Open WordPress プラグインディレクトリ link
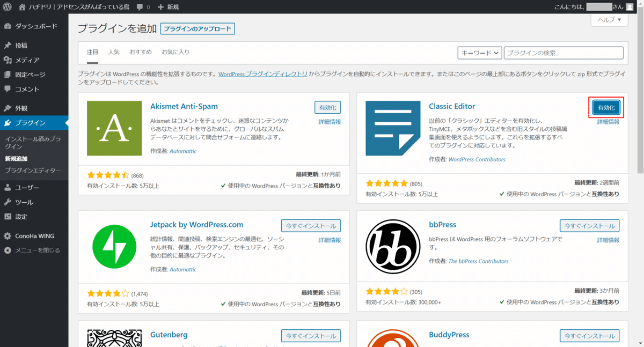The image size is (644, 347). click(262, 74)
